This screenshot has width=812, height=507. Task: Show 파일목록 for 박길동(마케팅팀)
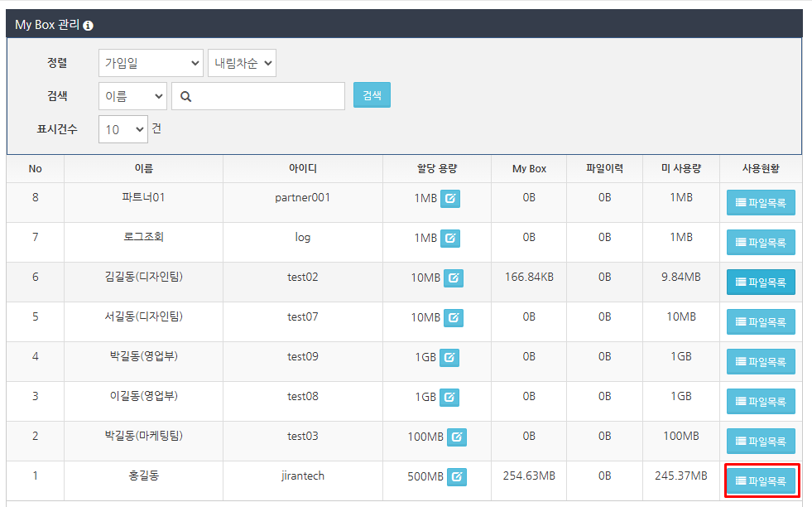(x=761, y=442)
